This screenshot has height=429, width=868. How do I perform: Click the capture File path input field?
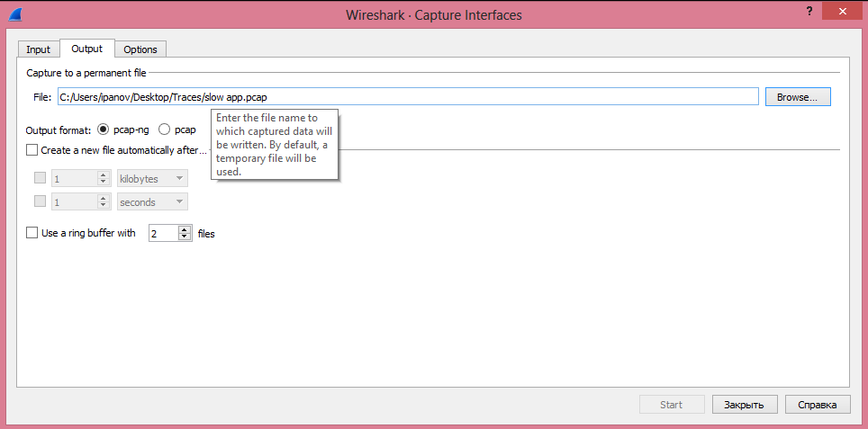407,97
